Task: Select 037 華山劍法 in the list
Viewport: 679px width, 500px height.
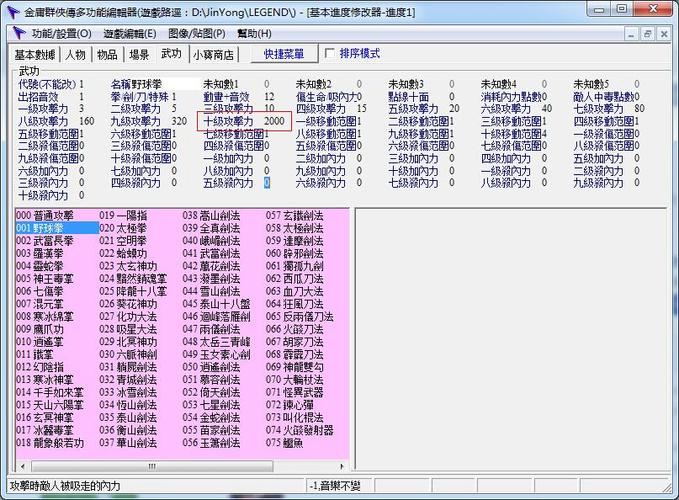Action: point(128,443)
